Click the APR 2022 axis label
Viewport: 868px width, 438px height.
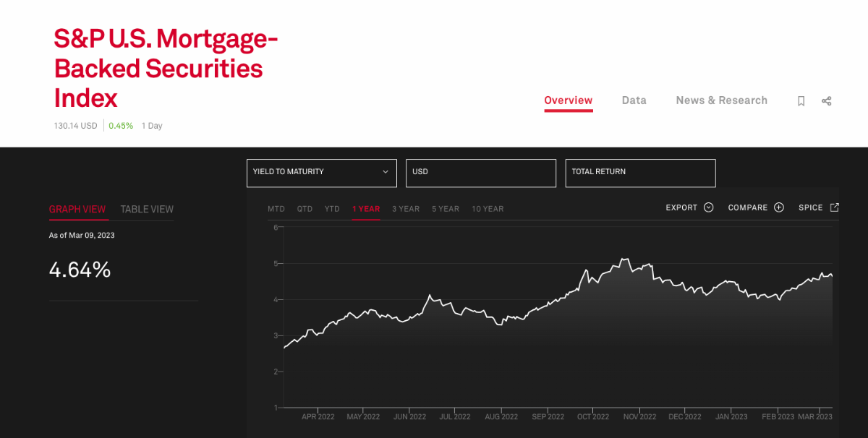pyautogui.click(x=320, y=417)
